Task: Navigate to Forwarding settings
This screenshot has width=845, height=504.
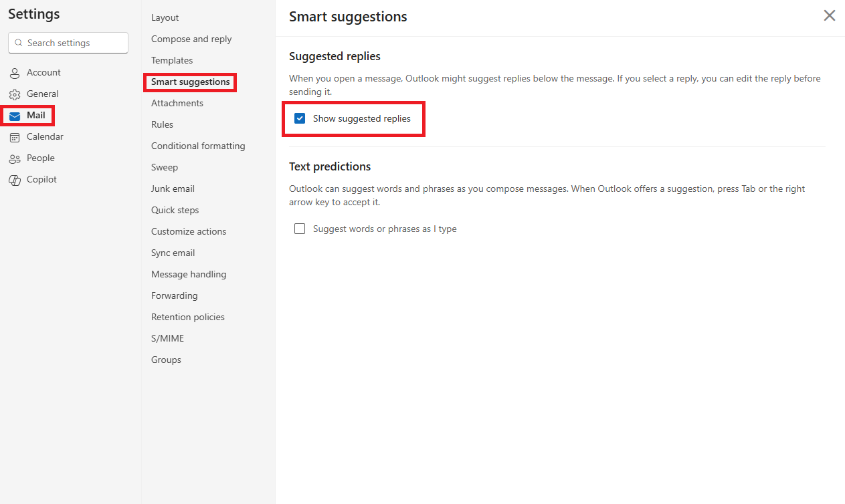Action: (174, 295)
